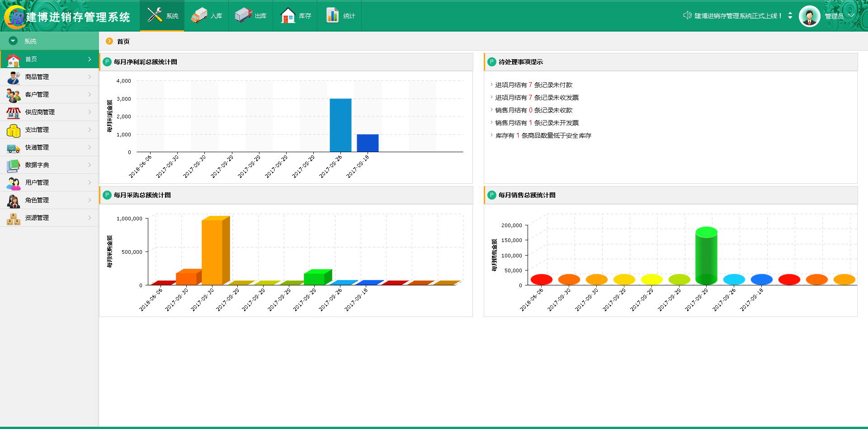Click the 支出管理 coins icon
This screenshot has width=868, height=429.
[x=14, y=130]
